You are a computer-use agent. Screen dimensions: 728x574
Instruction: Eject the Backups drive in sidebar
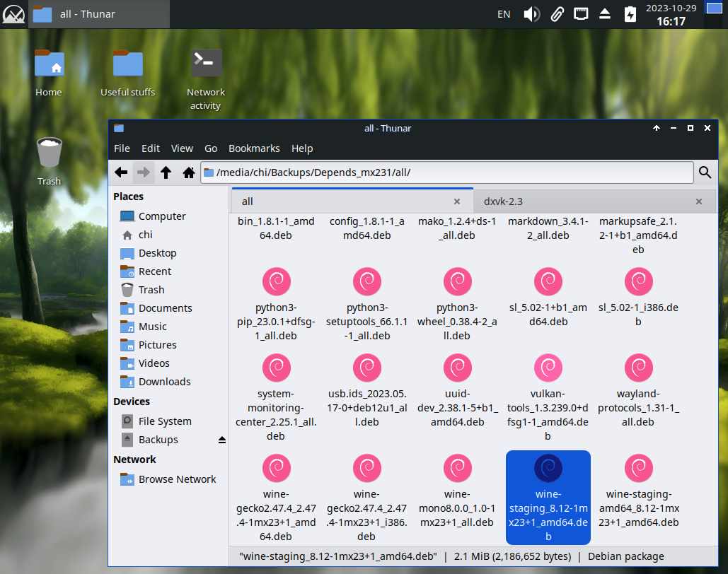coord(221,440)
